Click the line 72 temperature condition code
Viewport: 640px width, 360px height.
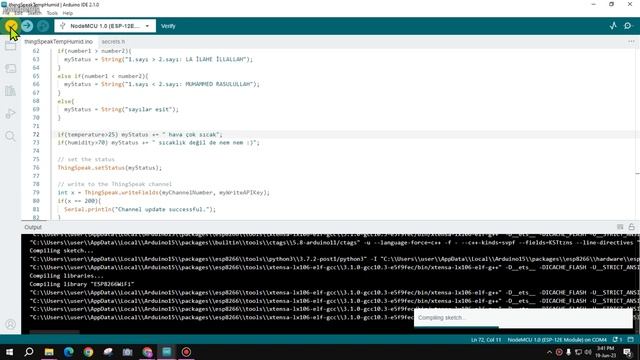[140, 134]
